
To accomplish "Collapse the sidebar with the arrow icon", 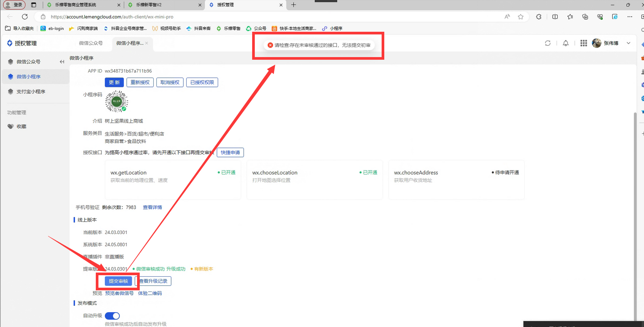I will point(62,62).
